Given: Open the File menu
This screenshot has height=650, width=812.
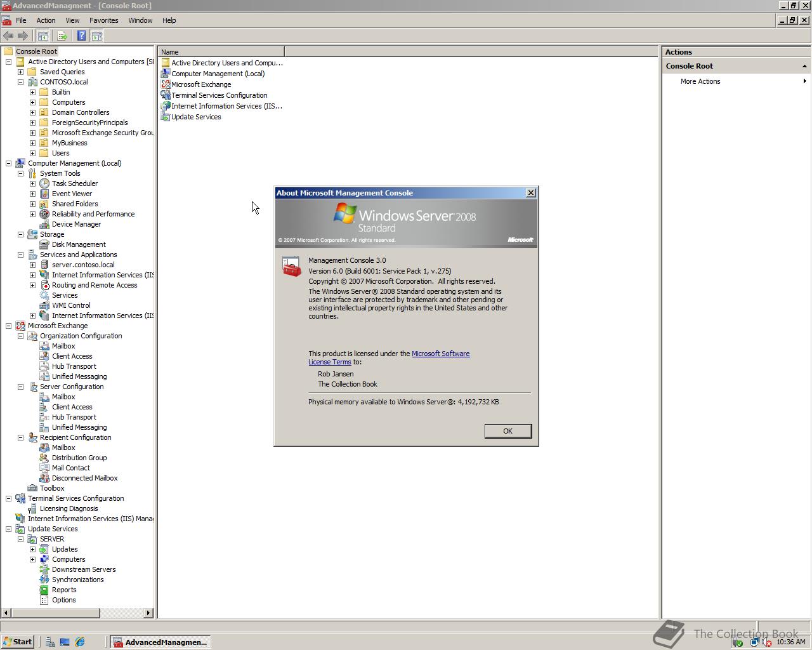Looking at the screenshot, I should click(x=21, y=20).
